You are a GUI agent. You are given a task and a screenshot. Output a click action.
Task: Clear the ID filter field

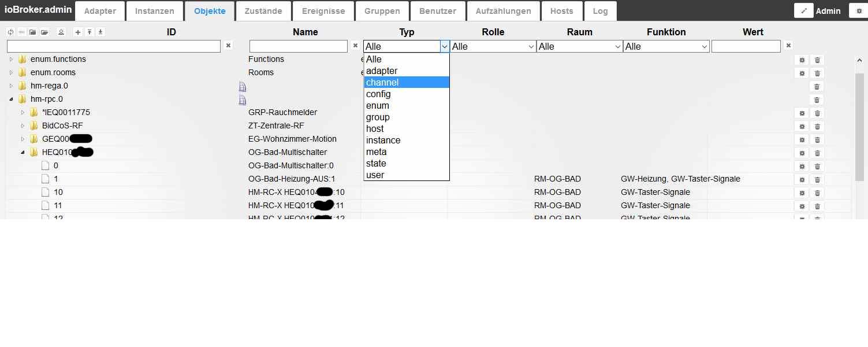(x=228, y=46)
